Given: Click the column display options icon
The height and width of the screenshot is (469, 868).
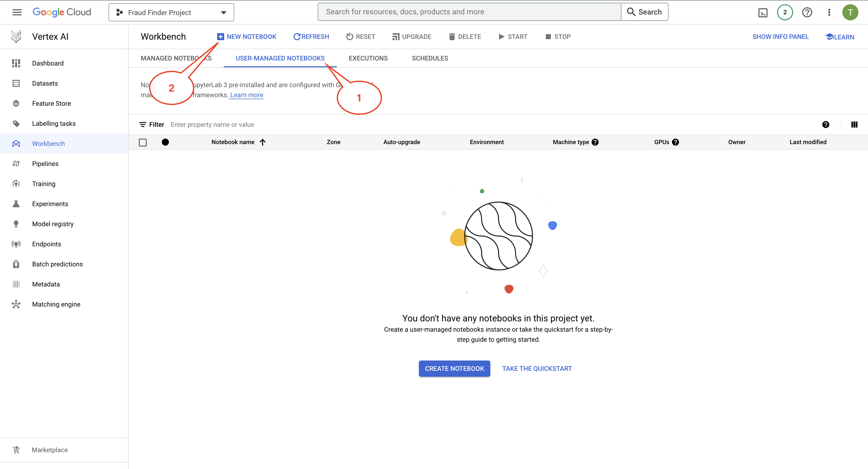Looking at the screenshot, I should point(854,125).
